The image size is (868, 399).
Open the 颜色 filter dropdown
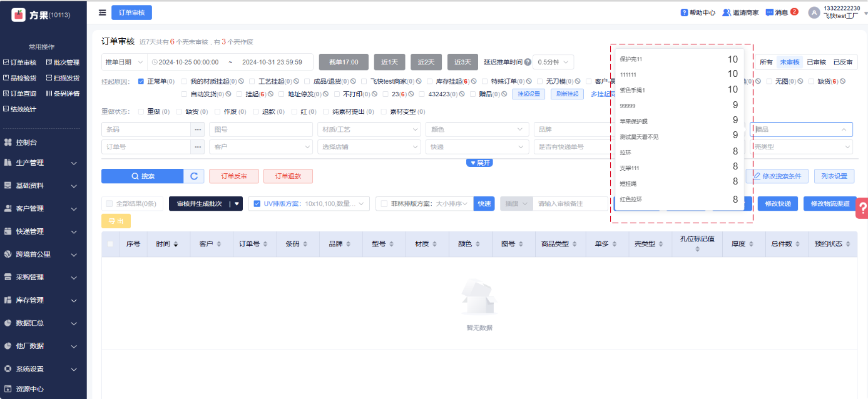point(477,129)
